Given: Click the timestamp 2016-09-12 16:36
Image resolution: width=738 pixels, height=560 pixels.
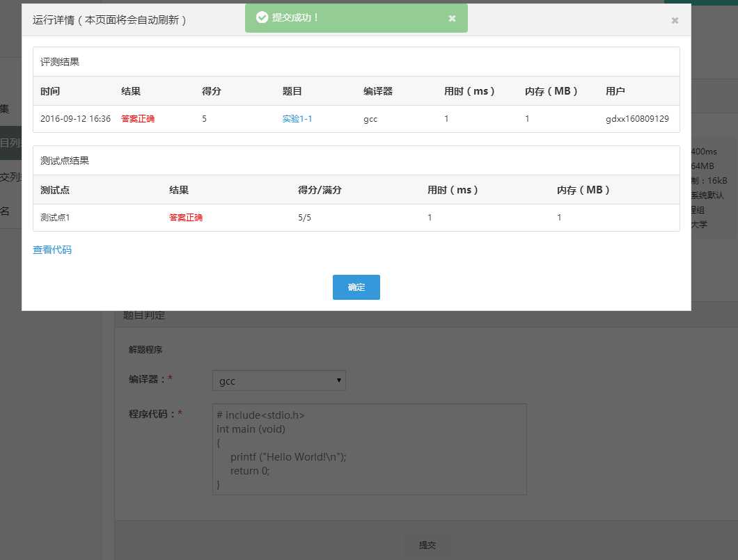Looking at the screenshot, I should (75, 119).
